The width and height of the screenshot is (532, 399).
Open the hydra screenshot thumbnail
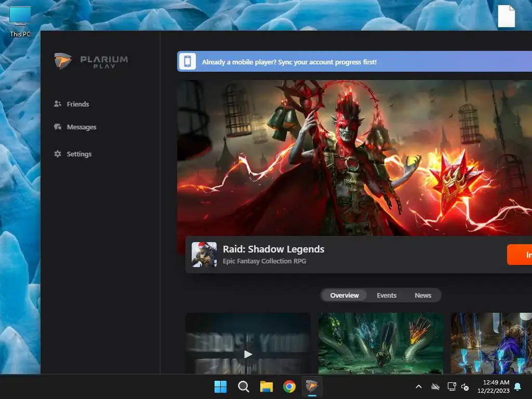click(x=381, y=343)
